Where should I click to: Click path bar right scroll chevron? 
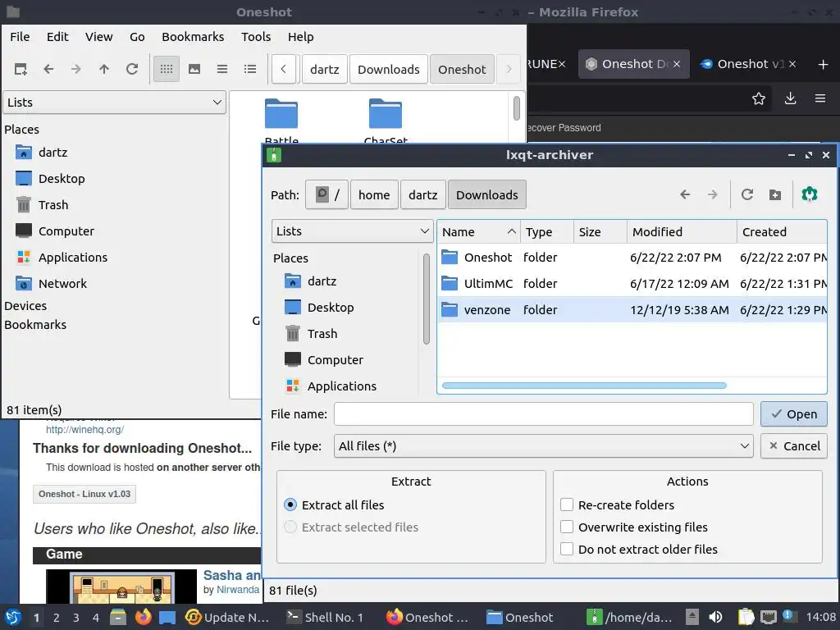click(x=509, y=69)
